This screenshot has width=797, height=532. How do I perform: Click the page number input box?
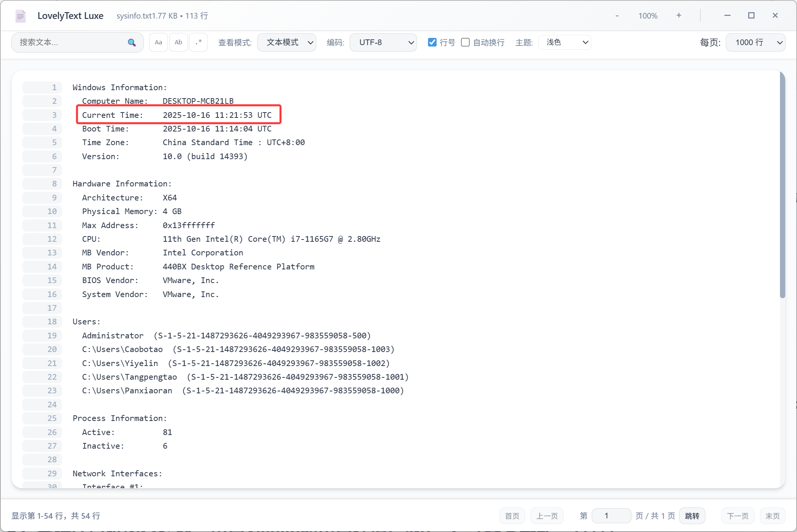click(x=611, y=516)
